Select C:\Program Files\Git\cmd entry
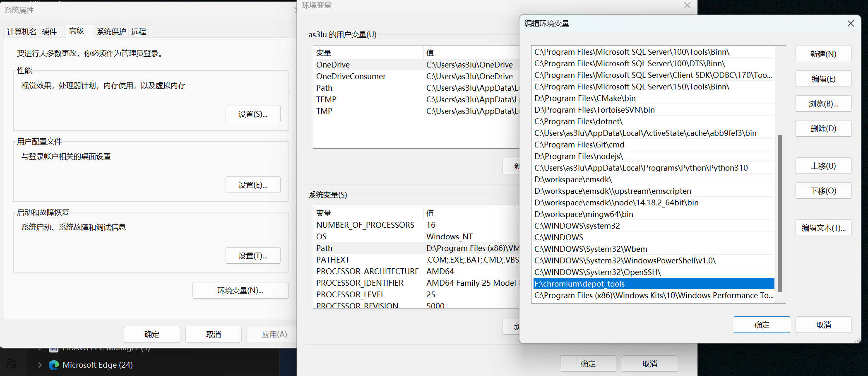868x376 pixels. coord(654,145)
